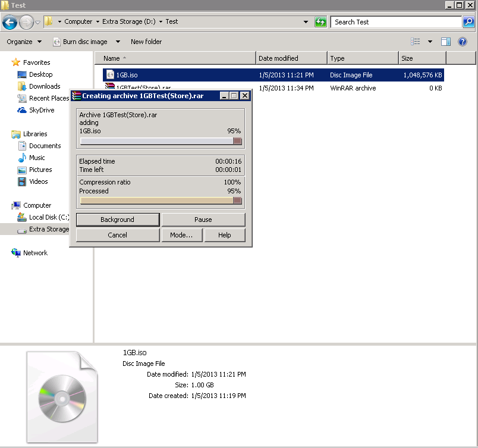
Task: Click the Recent Places icon
Action: point(21,98)
